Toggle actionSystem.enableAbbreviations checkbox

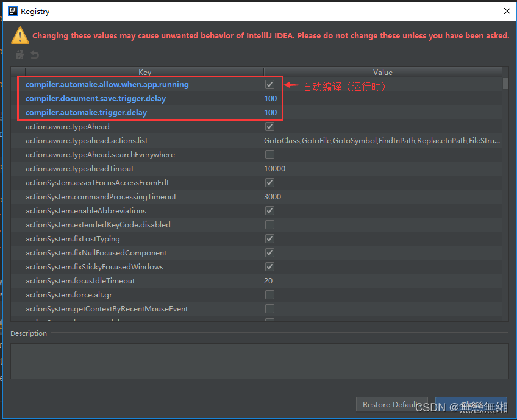(x=269, y=211)
